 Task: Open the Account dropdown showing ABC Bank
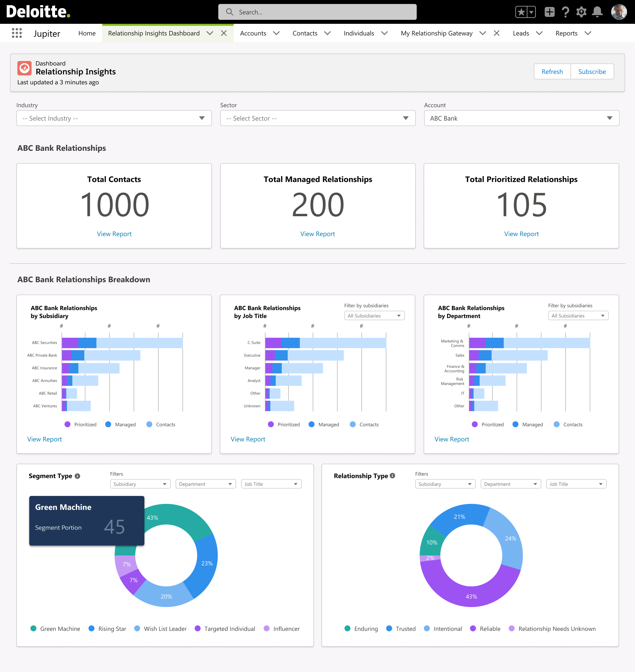tap(522, 118)
